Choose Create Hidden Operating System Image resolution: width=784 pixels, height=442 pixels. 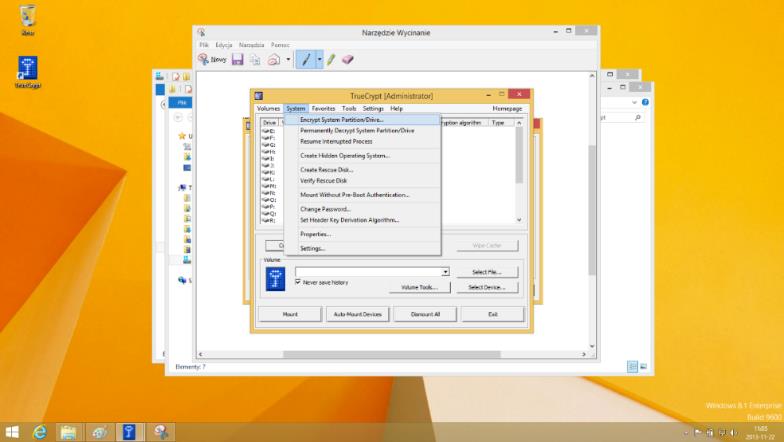pos(362,156)
